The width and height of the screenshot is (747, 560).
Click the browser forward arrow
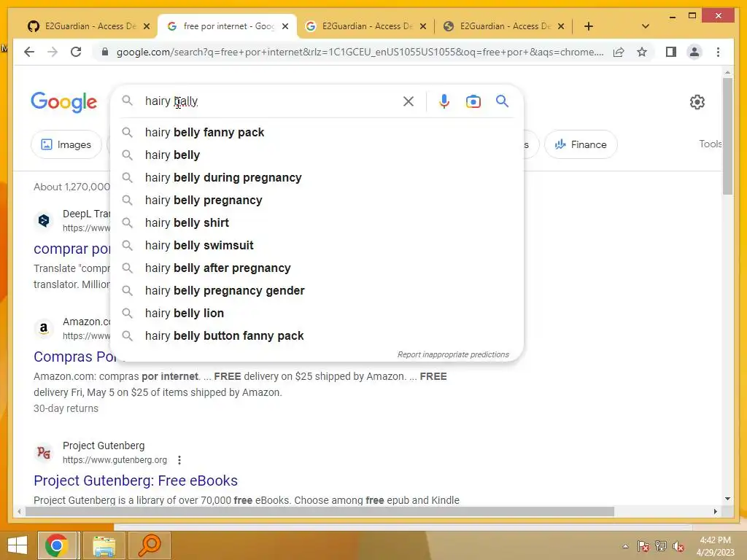pos(53,52)
